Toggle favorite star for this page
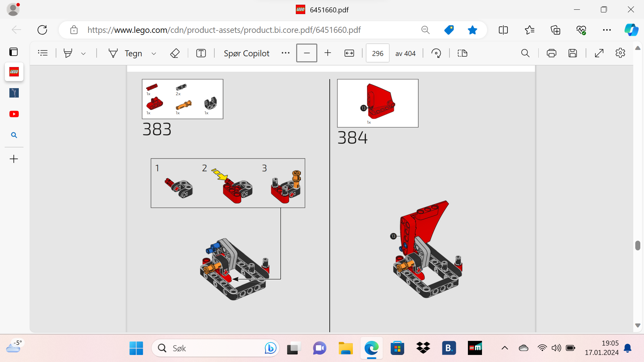Viewport: 644px width, 362px height. [x=472, y=30]
